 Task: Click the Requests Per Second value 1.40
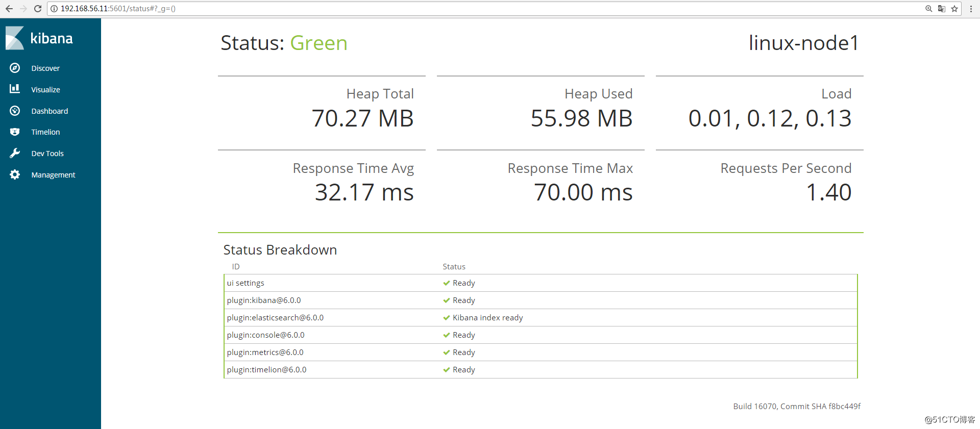pos(829,193)
